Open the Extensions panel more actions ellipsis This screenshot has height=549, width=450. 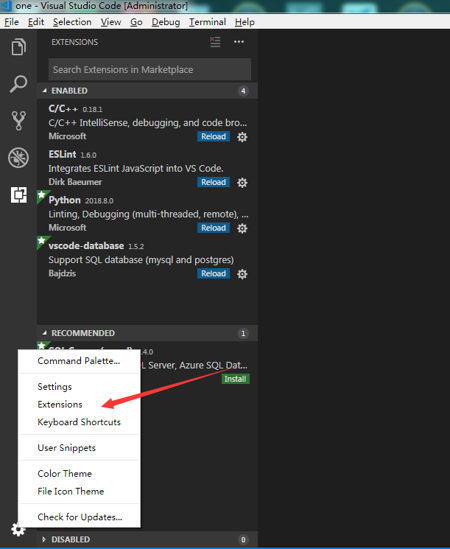pyautogui.click(x=239, y=42)
